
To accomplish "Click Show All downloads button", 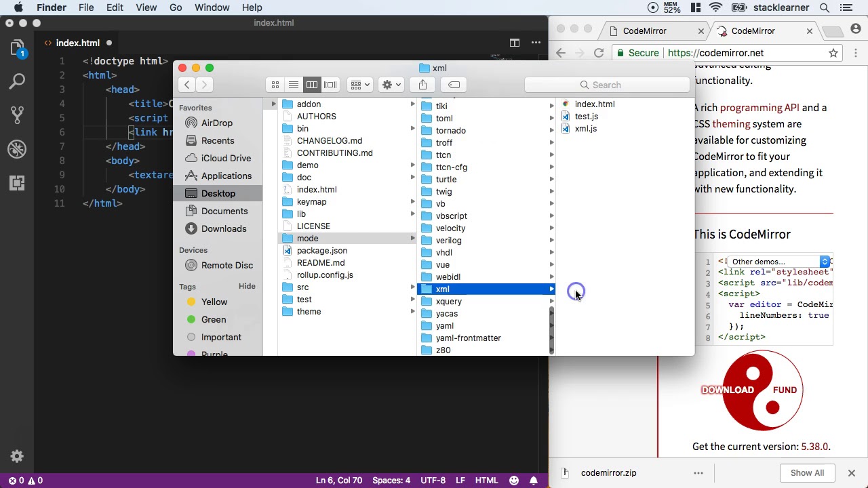I will click(x=807, y=473).
